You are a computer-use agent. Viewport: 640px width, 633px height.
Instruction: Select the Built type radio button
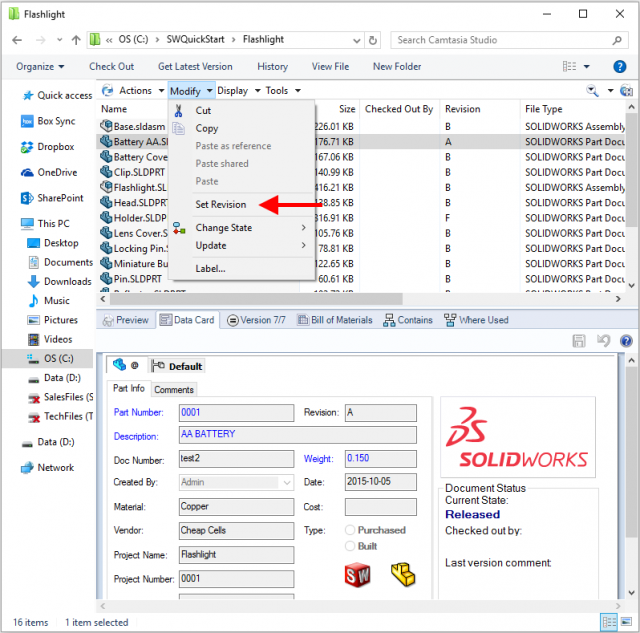(350, 546)
